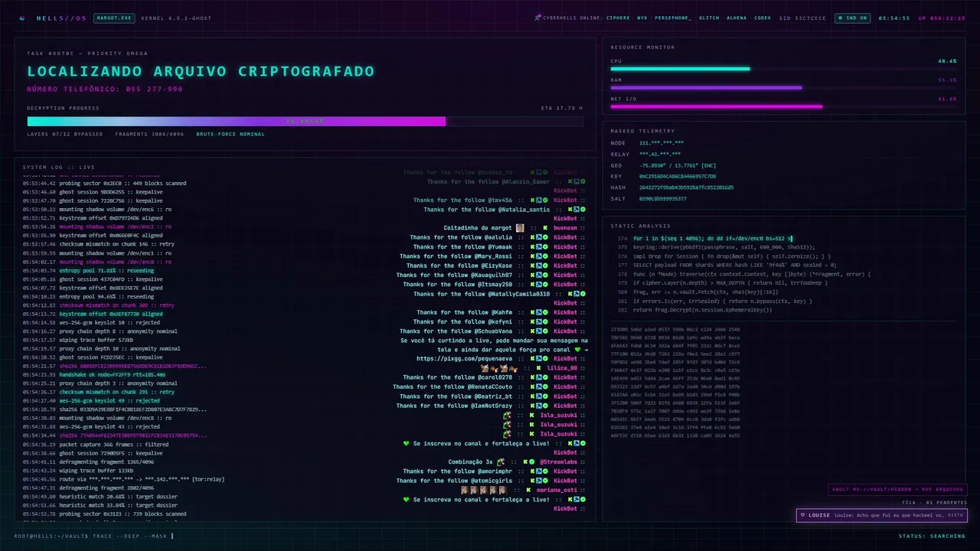Click the clock reading 05:54:55
Viewport: 980px width, 551px height.
pyautogui.click(x=894, y=18)
